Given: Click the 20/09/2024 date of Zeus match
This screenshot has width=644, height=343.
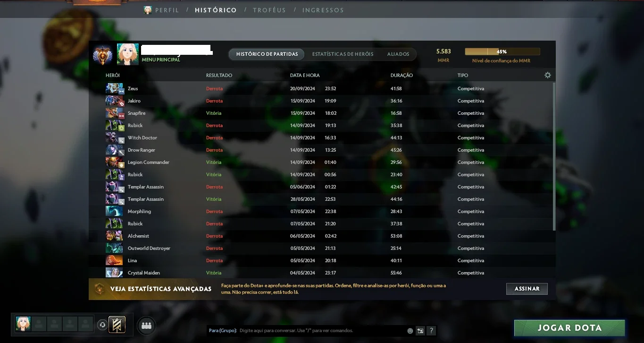Looking at the screenshot, I should (302, 88).
